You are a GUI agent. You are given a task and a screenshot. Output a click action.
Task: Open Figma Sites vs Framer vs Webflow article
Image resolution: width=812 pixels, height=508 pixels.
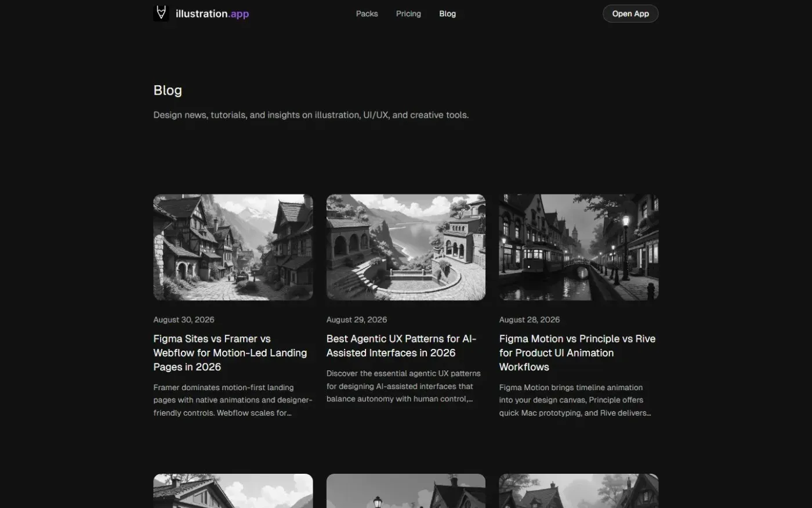coord(230,352)
